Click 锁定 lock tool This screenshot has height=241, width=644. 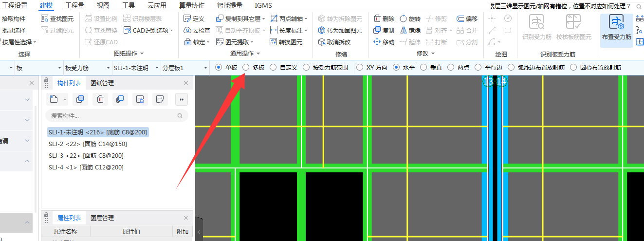[x=196, y=42]
